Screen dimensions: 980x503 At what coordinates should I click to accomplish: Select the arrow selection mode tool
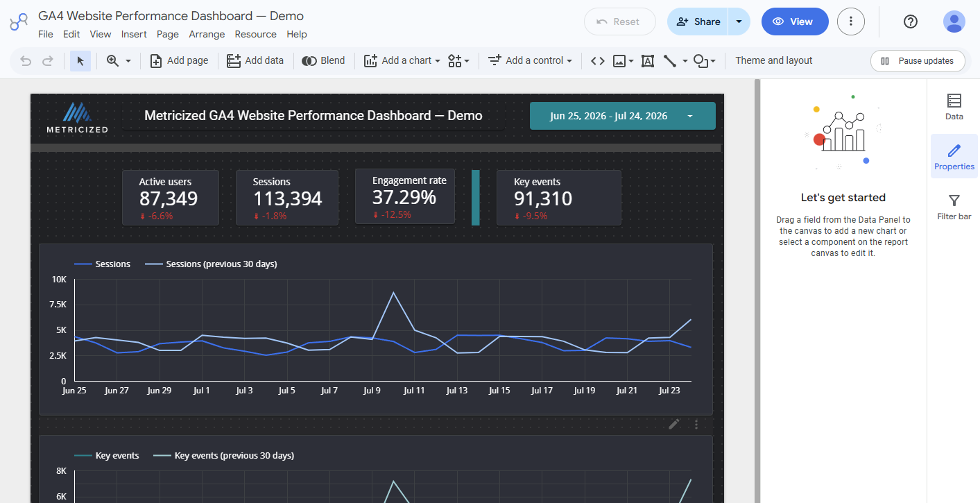click(x=80, y=61)
